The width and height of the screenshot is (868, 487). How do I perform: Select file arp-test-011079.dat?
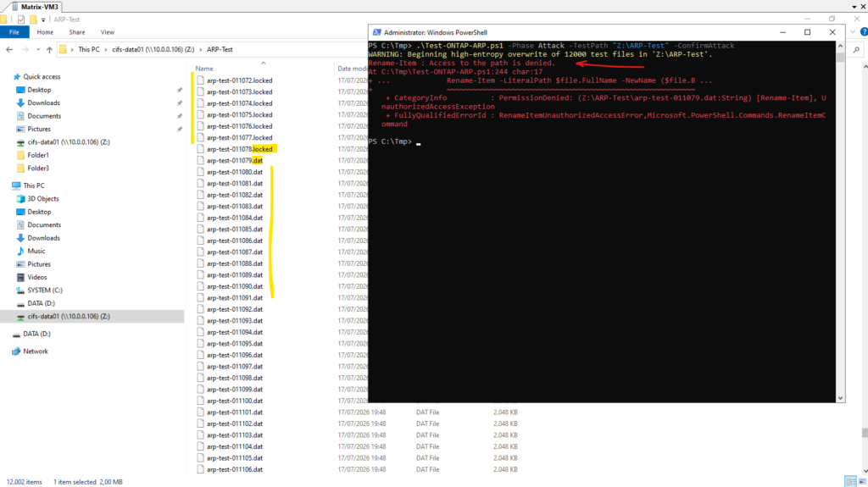(x=235, y=160)
